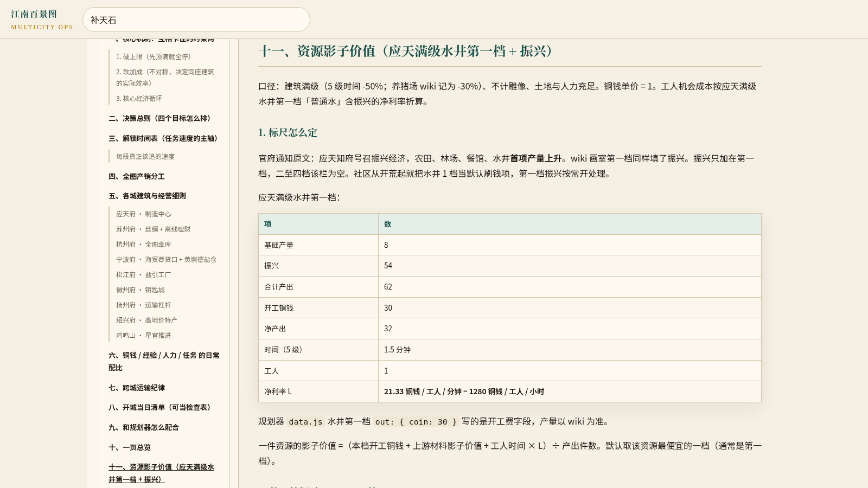Click the out: { coin: 30 } code snippet
The height and width of the screenshot is (488, 868).
click(416, 422)
